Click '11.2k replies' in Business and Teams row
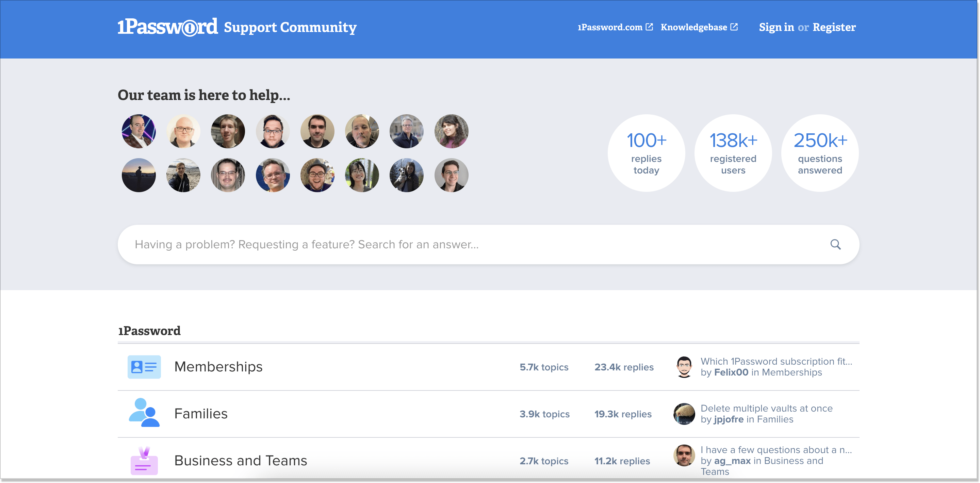 [x=622, y=461]
